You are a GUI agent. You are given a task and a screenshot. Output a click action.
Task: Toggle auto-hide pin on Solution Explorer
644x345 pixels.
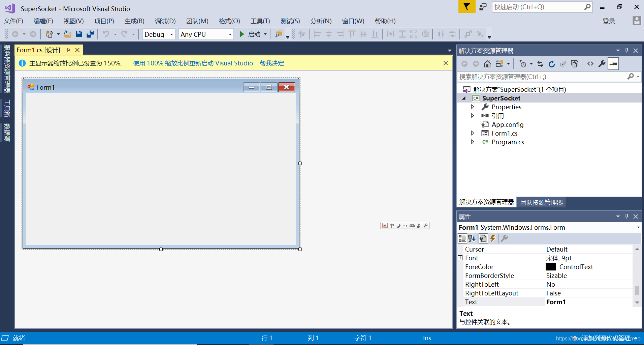click(x=627, y=50)
